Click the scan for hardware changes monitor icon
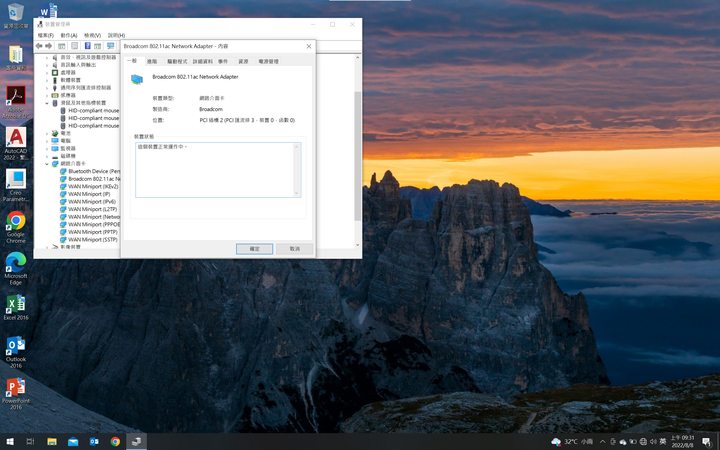 [x=110, y=46]
